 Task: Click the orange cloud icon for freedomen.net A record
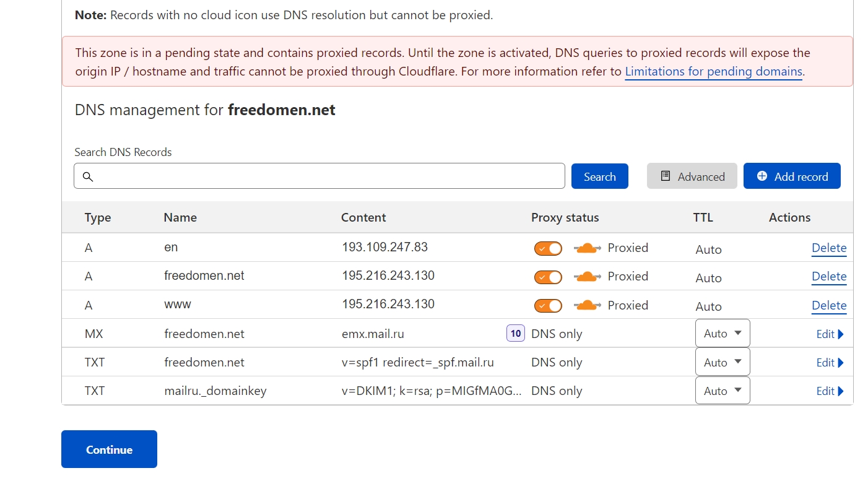[587, 277]
